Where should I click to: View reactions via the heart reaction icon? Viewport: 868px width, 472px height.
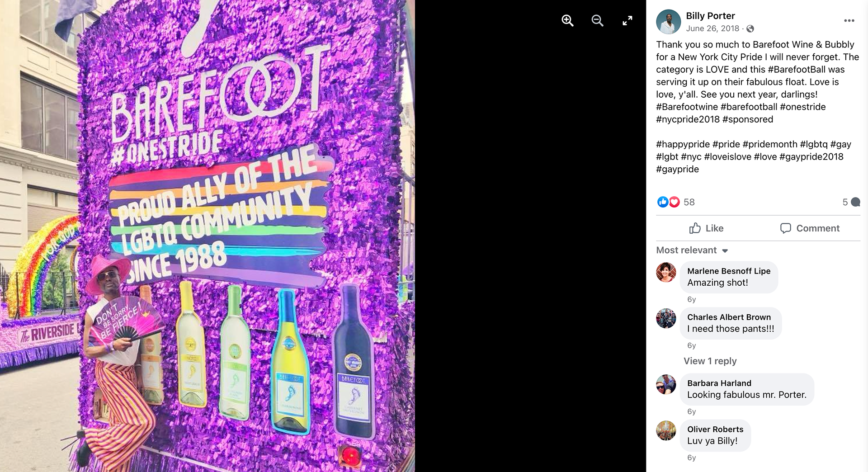(x=674, y=202)
